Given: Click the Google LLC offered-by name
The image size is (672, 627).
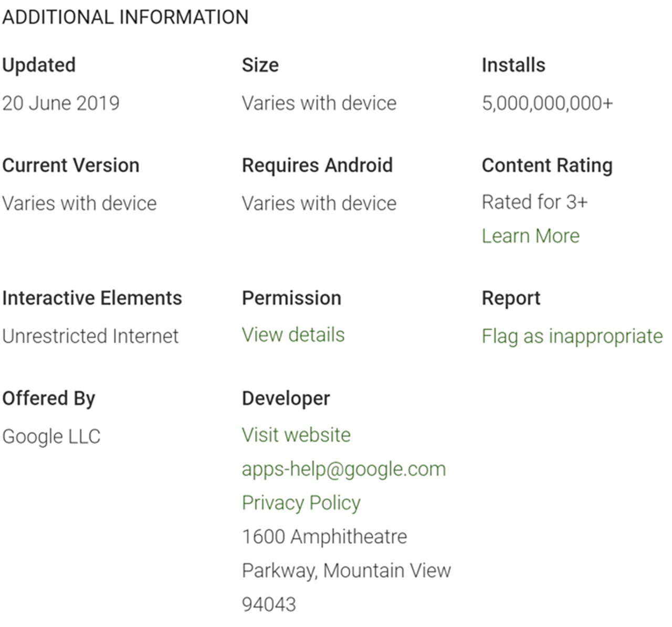Looking at the screenshot, I should (x=51, y=436).
